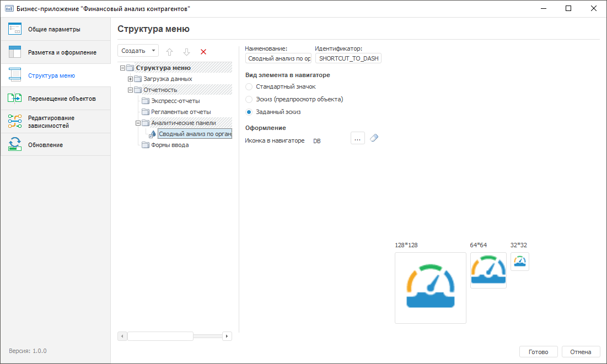Click the tree's horizontal scrollbar thumb
Image resolution: width=607 pixels, height=364 pixels.
160,336
